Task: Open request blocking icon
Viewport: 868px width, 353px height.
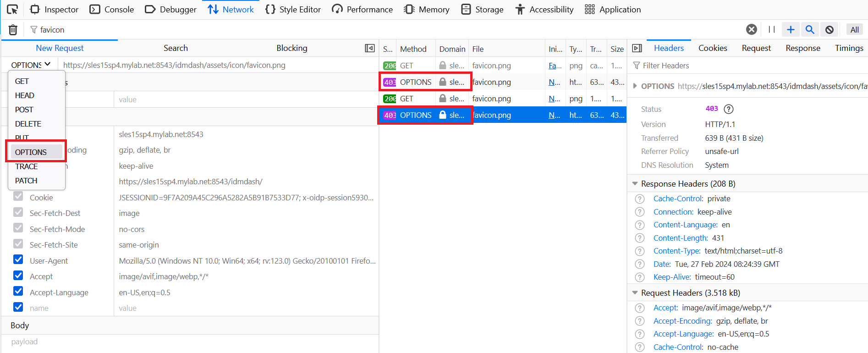Action: (830, 30)
